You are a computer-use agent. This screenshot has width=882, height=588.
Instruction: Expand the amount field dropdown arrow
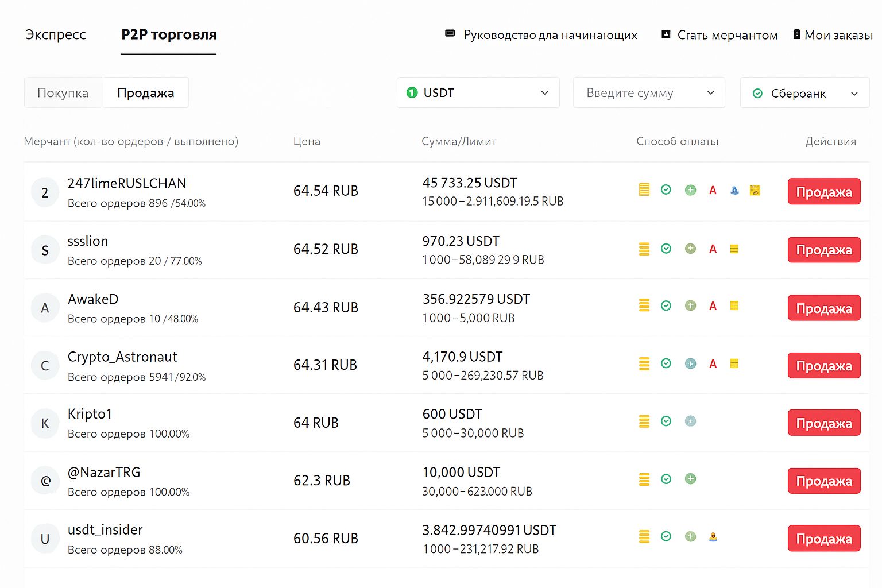(x=710, y=93)
